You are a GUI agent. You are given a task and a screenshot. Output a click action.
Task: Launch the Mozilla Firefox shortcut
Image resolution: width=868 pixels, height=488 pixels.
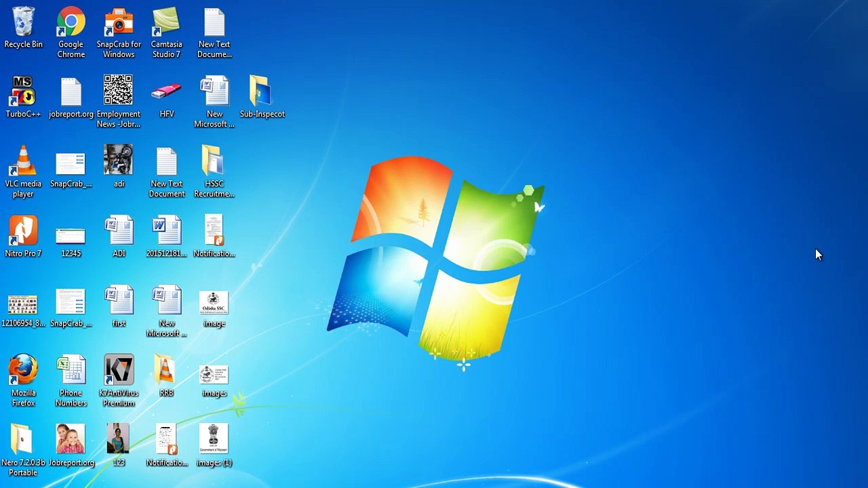pyautogui.click(x=23, y=380)
